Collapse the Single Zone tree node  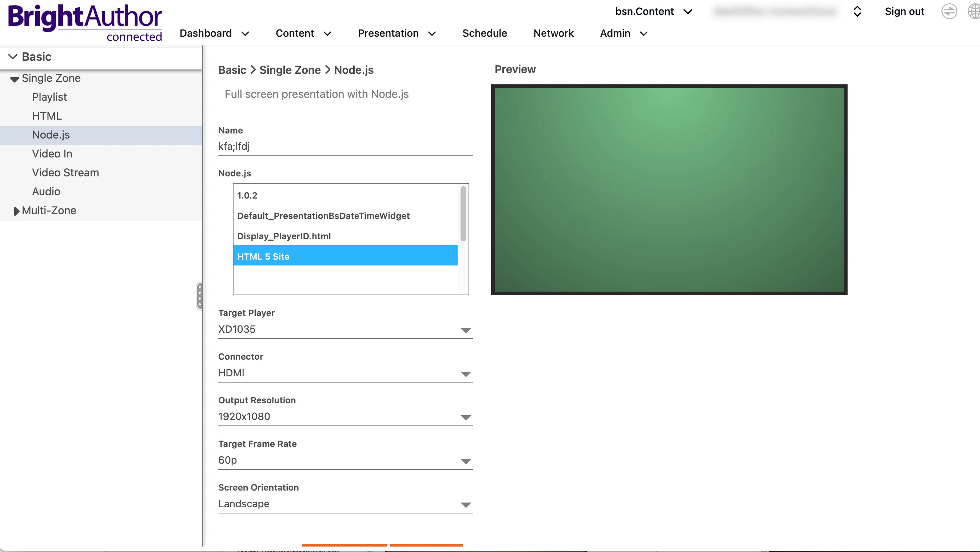[x=15, y=79]
